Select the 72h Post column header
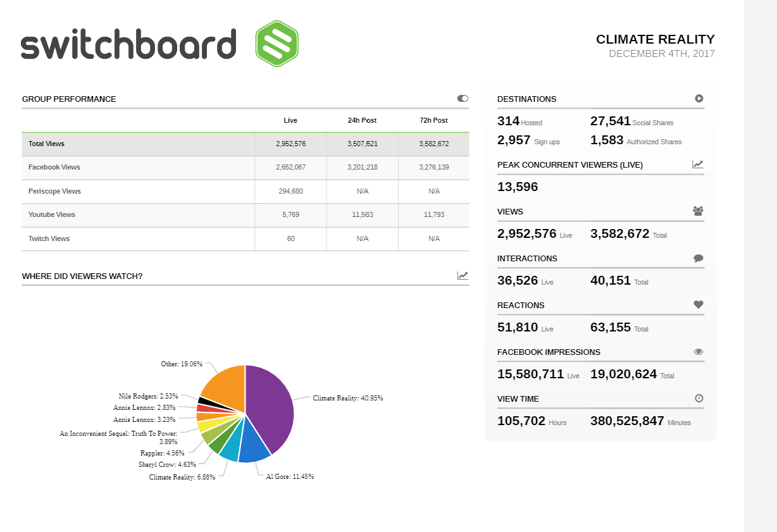 coord(433,120)
